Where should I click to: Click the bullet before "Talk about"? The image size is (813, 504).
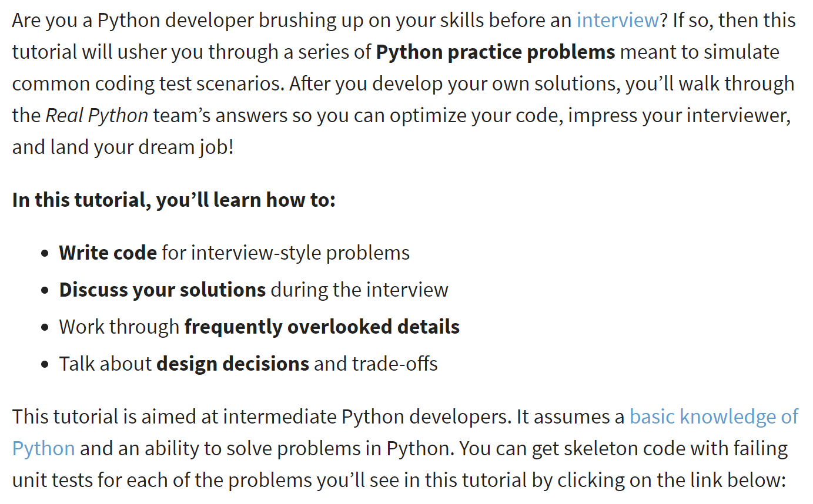coord(45,365)
